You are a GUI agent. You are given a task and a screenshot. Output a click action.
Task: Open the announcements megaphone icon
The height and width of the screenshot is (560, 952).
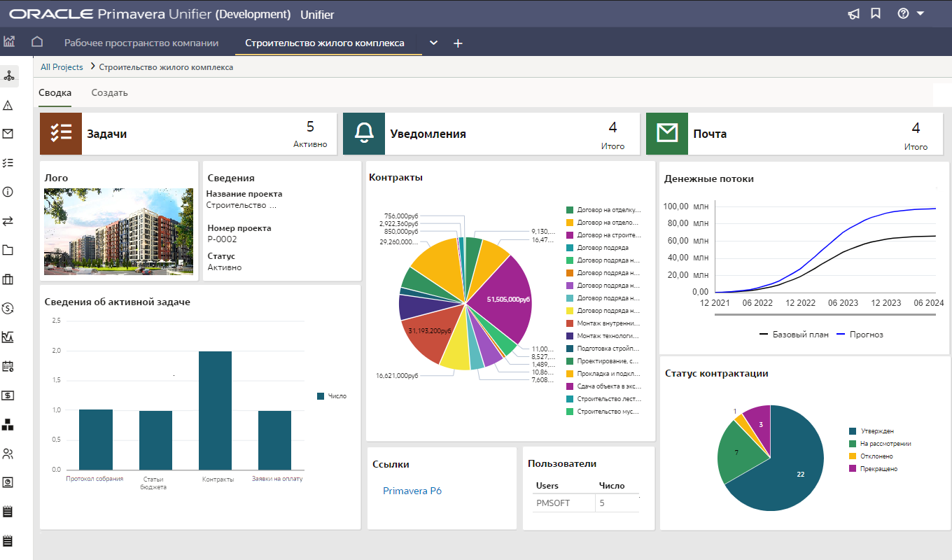click(853, 14)
